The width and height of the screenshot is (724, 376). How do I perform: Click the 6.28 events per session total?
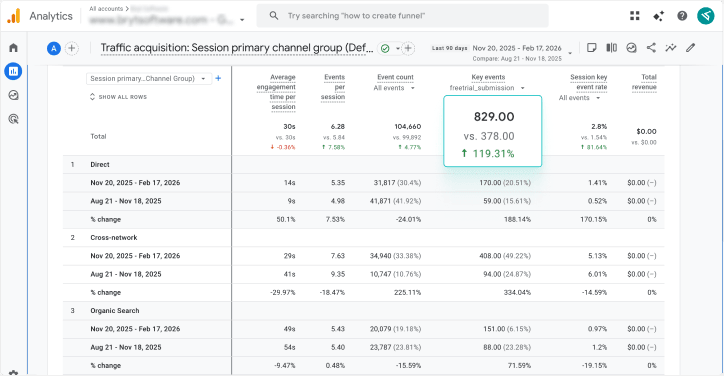pyautogui.click(x=338, y=127)
